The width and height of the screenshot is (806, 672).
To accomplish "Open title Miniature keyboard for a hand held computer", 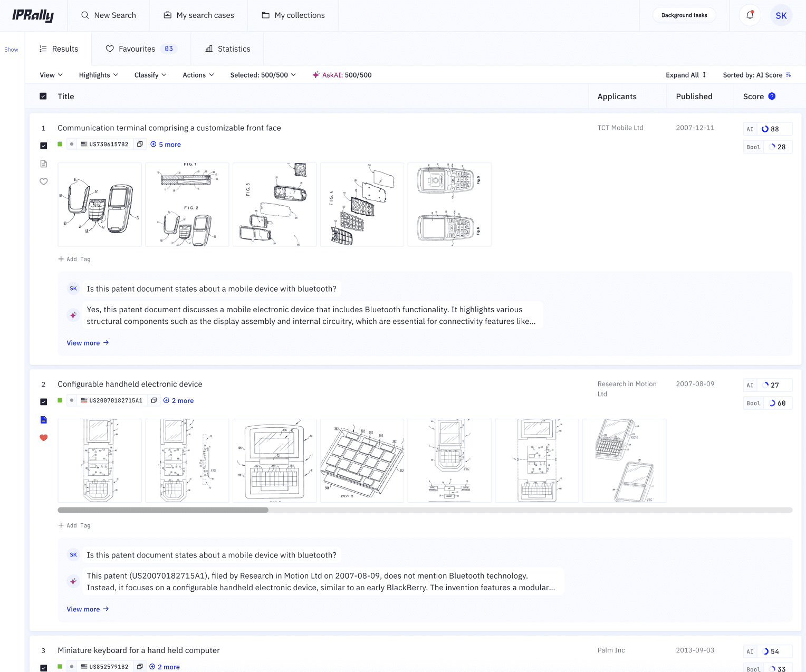I will (139, 650).
